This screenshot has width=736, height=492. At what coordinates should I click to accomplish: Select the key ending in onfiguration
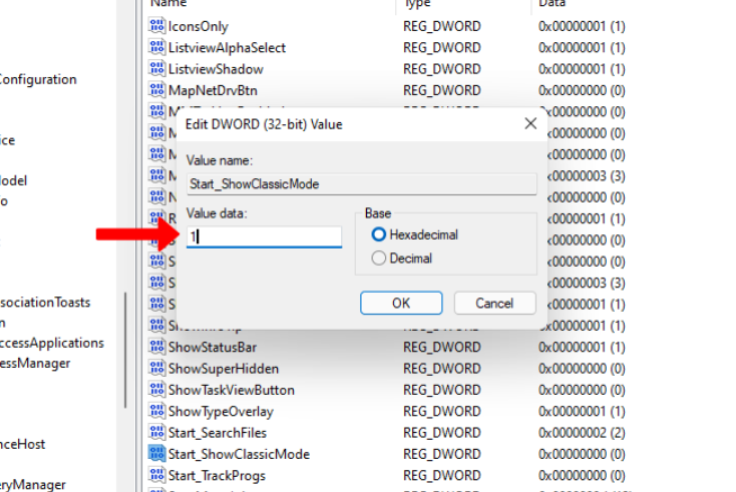click(x=38, y=79)
